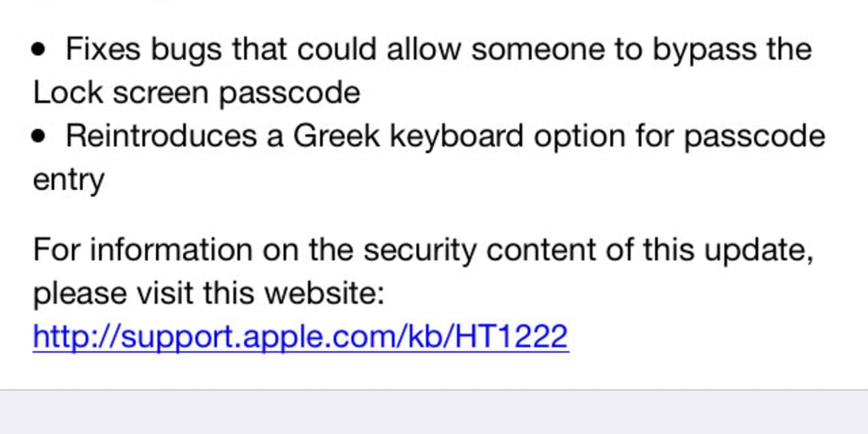Viewport: 868px width, 434px height.
Task: Click the 'Lock screen passcode' text line
Action: point(197,92)
